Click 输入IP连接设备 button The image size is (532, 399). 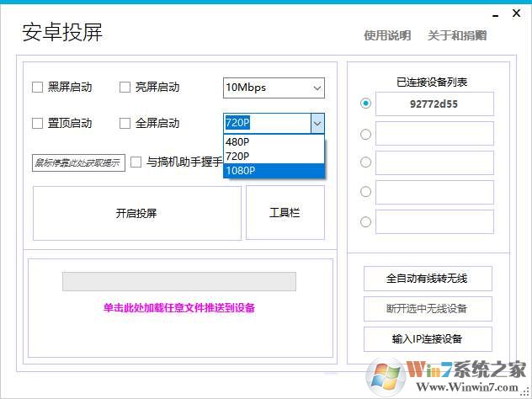(x=428, y=339)
